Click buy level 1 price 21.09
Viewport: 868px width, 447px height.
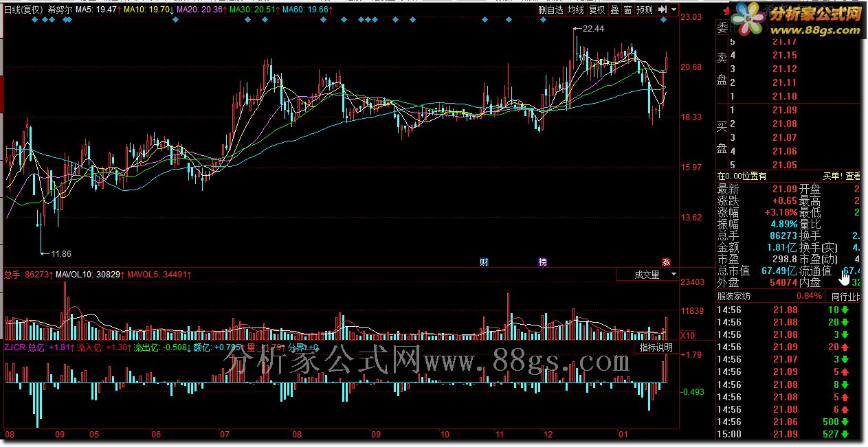pyautogui.click(x=784, y=110)
